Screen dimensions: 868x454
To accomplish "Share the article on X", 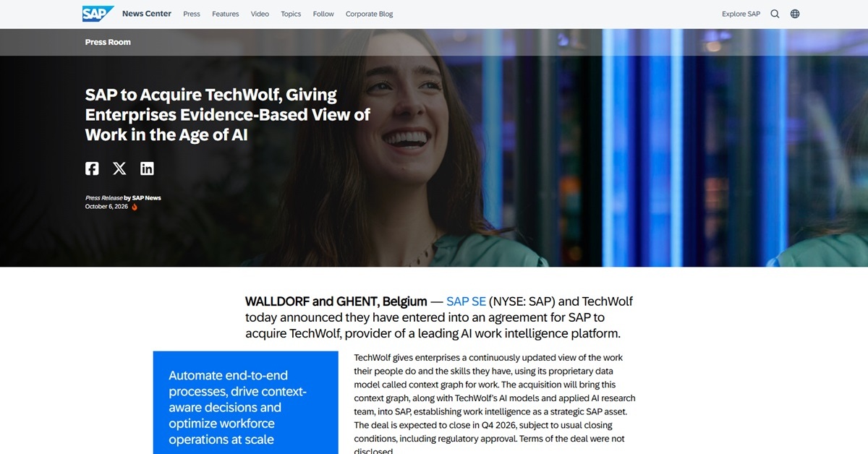I will click(x=119, y=168).
